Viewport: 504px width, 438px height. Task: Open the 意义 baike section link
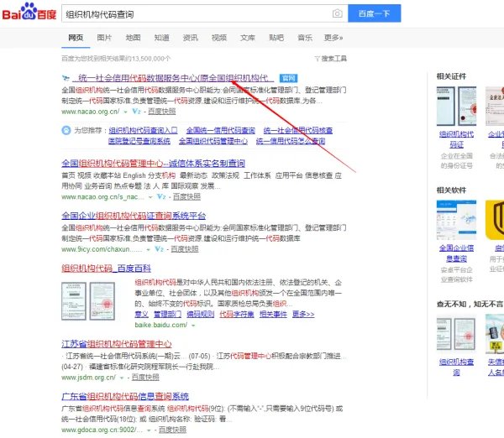pyautogui.click(x=141, y=314)
